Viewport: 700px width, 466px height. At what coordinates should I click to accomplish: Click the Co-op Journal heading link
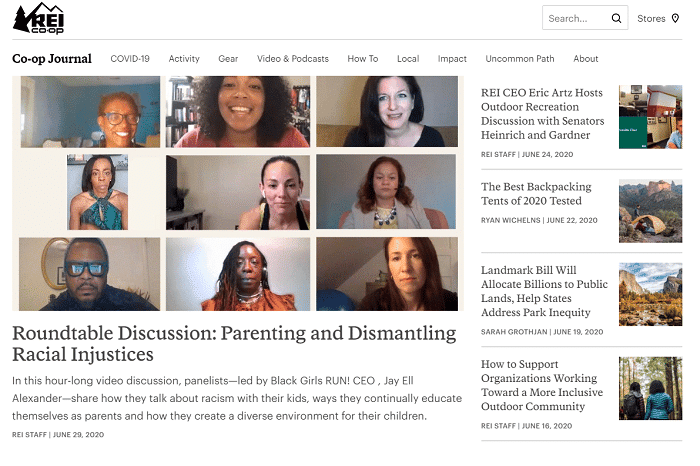(52, 58)
